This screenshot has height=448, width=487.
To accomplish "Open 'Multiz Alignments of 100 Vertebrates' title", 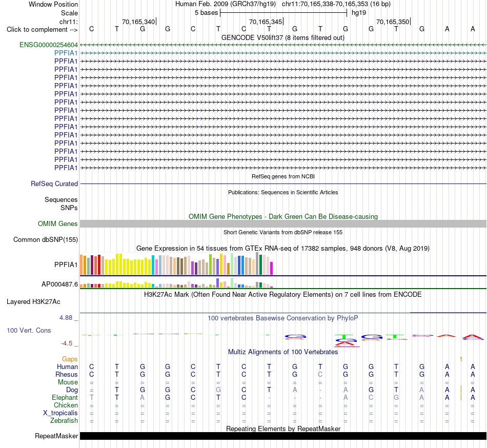I will pyautogui.click(x=283, y=352).
